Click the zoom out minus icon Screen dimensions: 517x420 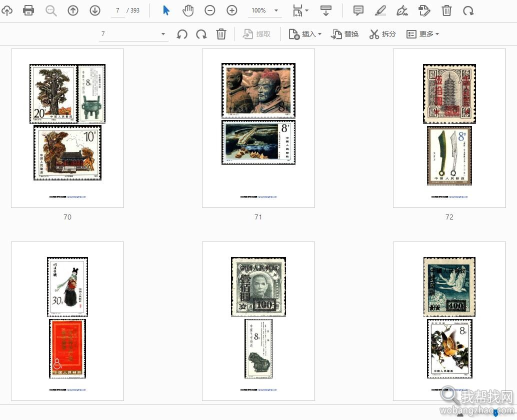pyautogui.click(x=209, y=10)
